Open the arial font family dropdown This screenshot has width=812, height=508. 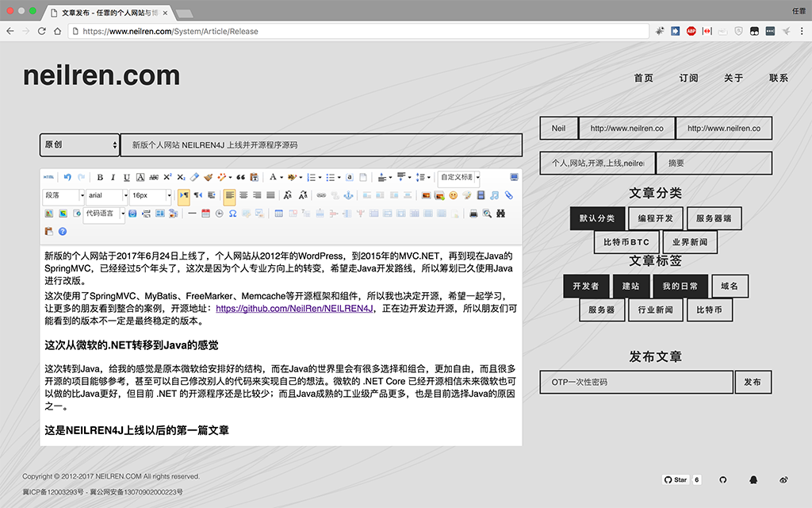(107, 195)
